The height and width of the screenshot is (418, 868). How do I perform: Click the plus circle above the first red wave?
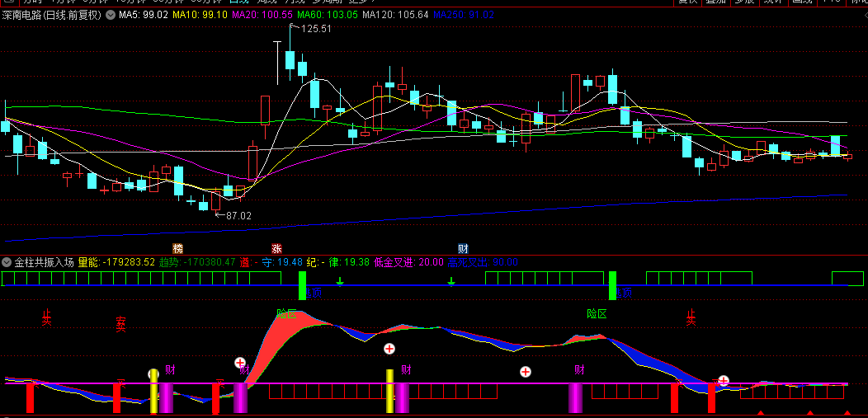(240, 363)
